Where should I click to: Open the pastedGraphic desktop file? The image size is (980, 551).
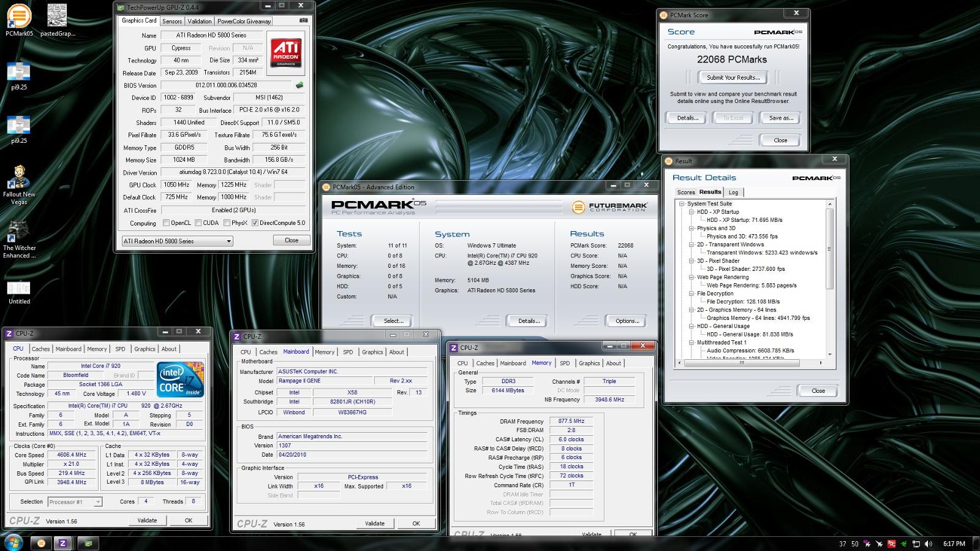[x=58, y=20]
